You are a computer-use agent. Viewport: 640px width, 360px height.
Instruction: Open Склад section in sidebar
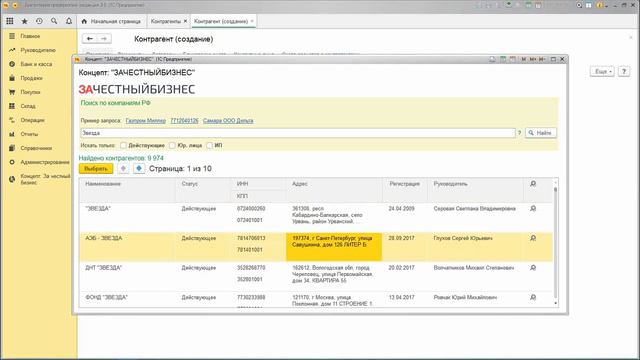[x=28, y=106]
